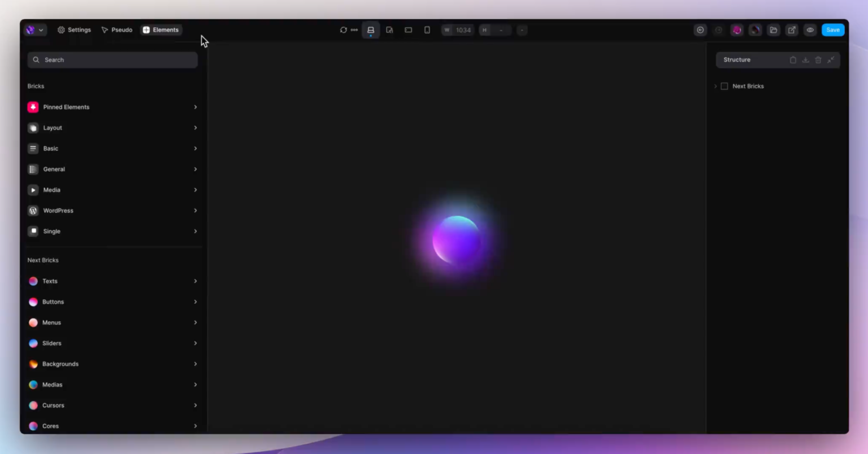Image resolution: width=868 pixels, height=454 pixels.
Task: Open the templates folder icon
Action: 774,30
